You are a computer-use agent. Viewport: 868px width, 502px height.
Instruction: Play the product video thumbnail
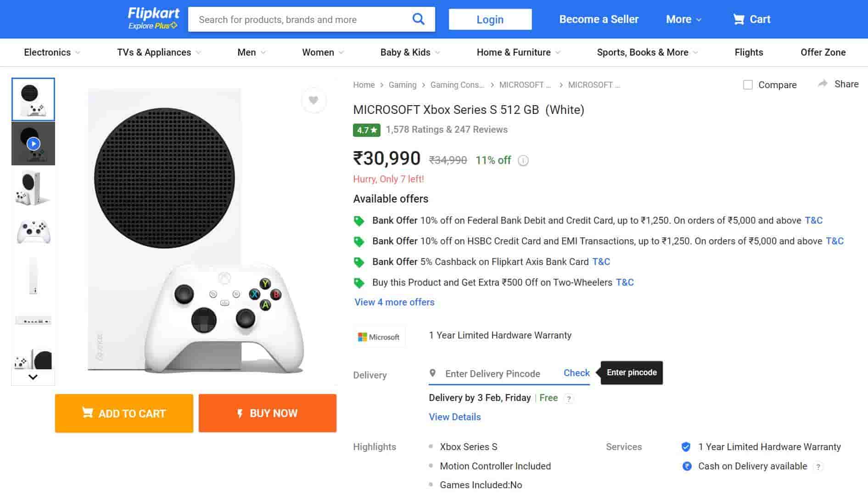(x=33, y=144)
